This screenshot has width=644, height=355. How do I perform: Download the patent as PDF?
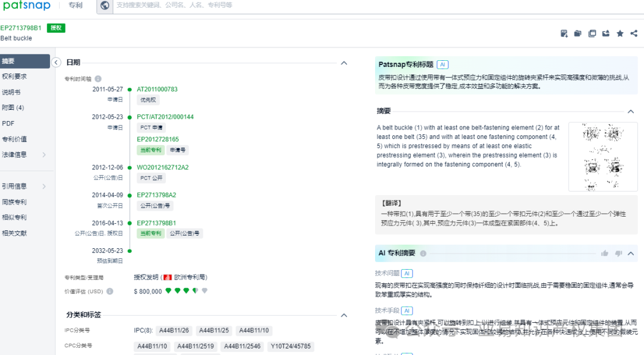pyautogui.click(x=564, y=33)
